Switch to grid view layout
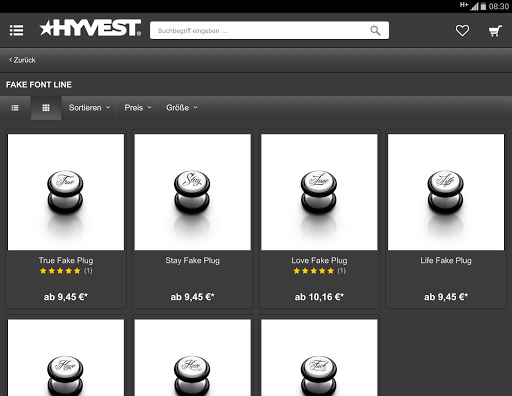 tap(46, 108)
